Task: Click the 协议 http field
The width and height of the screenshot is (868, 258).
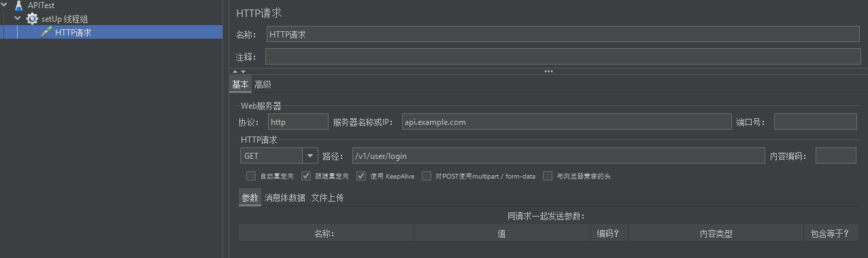Action: [297, 122]
